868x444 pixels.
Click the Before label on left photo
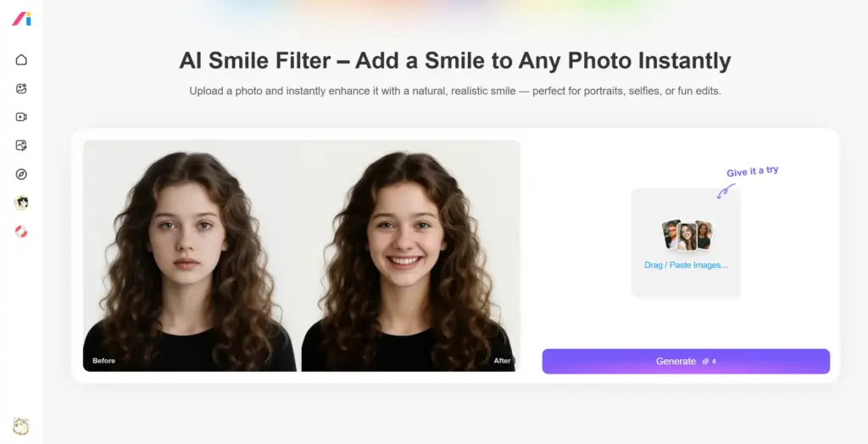tap(103, 360)
